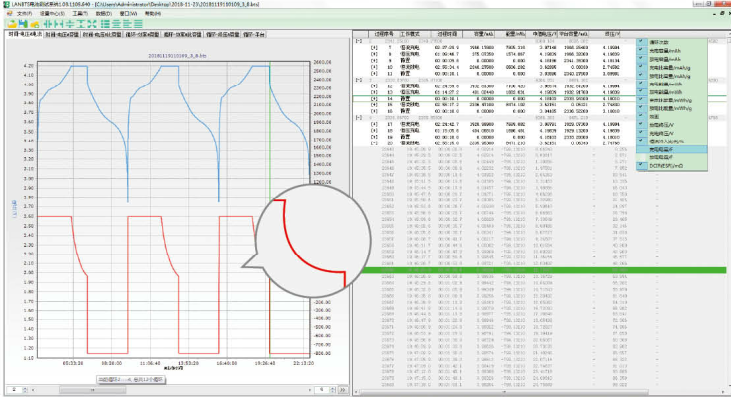Click the green four-arrow expand toolbar icon
This screenshot has width=731, height=397.
tap(92, 24)
